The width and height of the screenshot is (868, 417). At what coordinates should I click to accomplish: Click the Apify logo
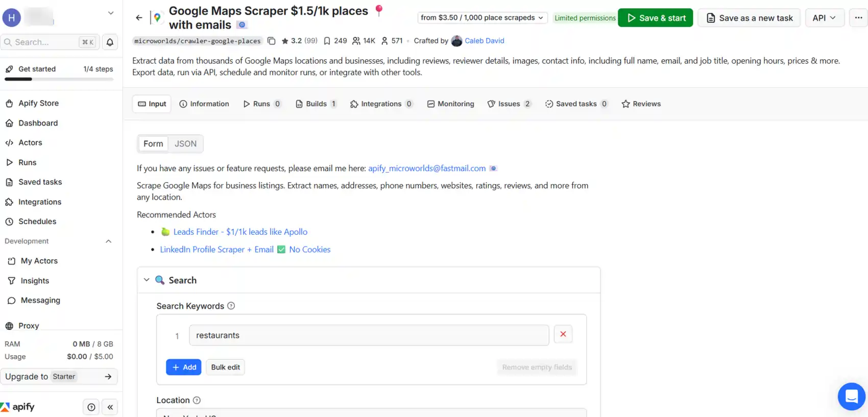[18, 407]
